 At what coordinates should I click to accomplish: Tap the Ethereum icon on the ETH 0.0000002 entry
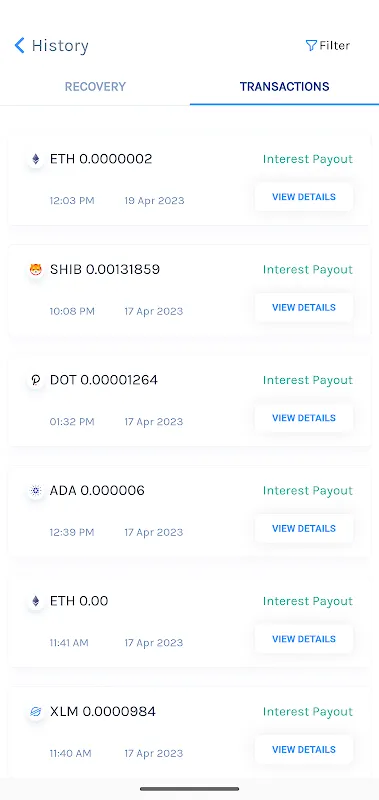[36, 159]
